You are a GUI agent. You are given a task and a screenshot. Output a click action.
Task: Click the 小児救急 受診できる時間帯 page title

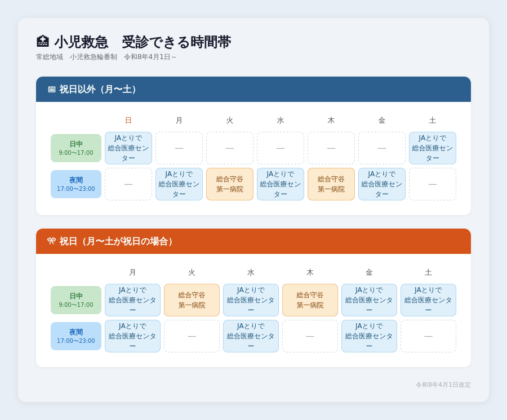tap(143, 42)
